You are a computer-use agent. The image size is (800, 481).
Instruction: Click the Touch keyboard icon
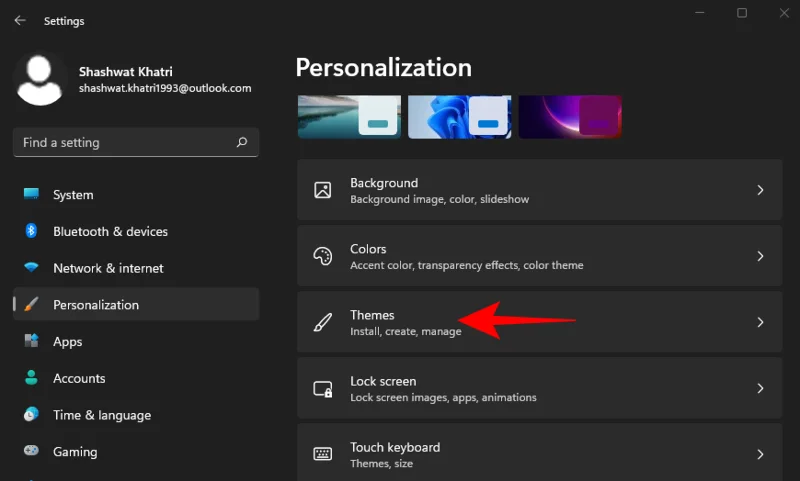[x=322, y=454]
